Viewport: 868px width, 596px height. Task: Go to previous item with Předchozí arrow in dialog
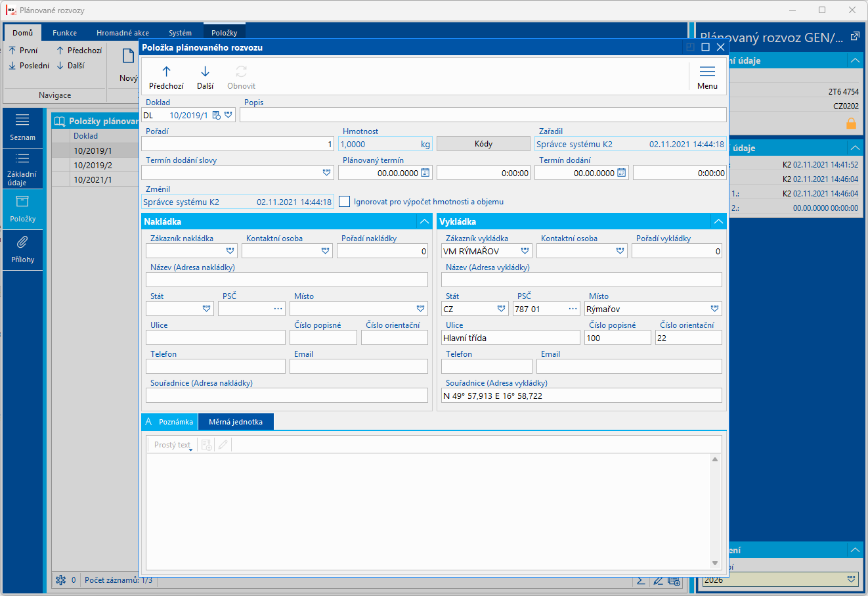[x=166, y=78]
